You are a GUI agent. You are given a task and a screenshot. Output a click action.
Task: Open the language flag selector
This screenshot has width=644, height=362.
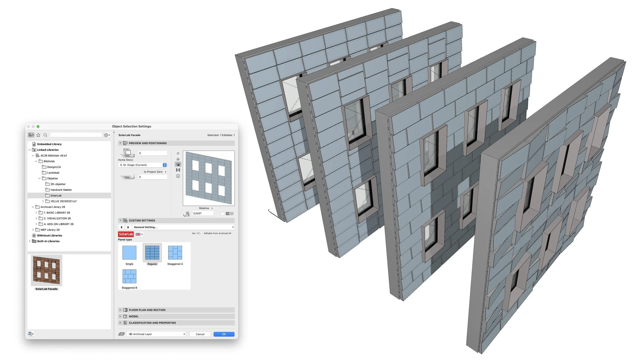pyautogui.click(x=139, y=234)
